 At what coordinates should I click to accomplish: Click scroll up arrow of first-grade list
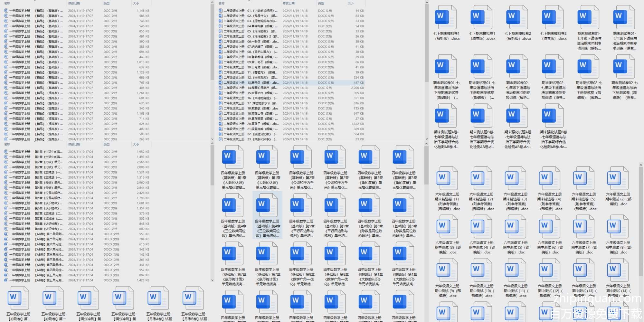point(212,3)
